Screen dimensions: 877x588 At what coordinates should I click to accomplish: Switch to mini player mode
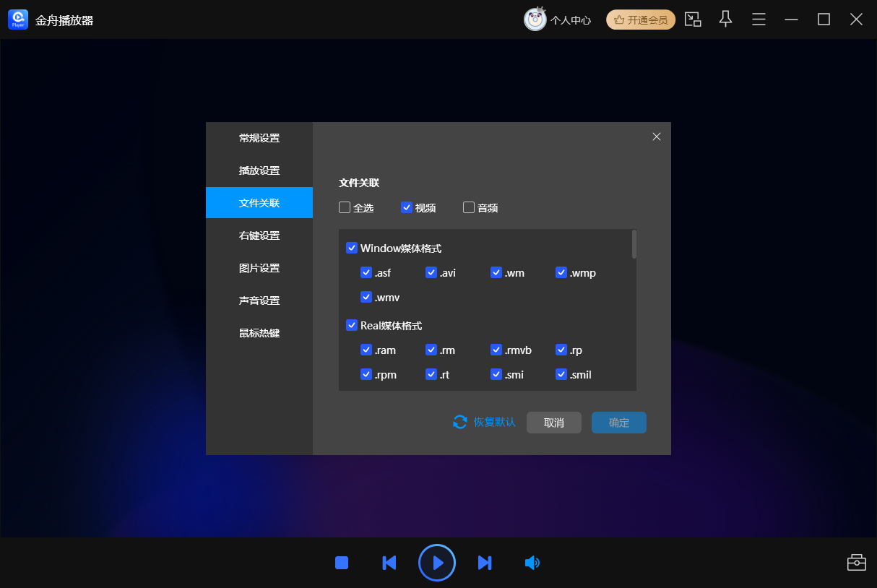tap(693, 20)
